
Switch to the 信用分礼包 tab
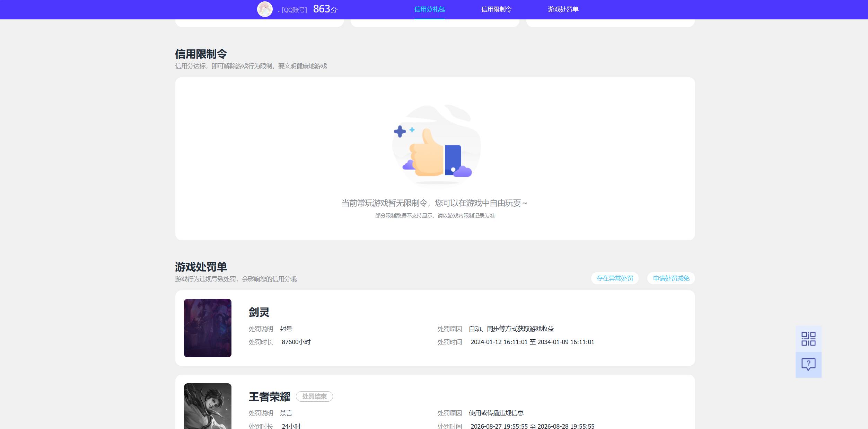coord(429,9)
